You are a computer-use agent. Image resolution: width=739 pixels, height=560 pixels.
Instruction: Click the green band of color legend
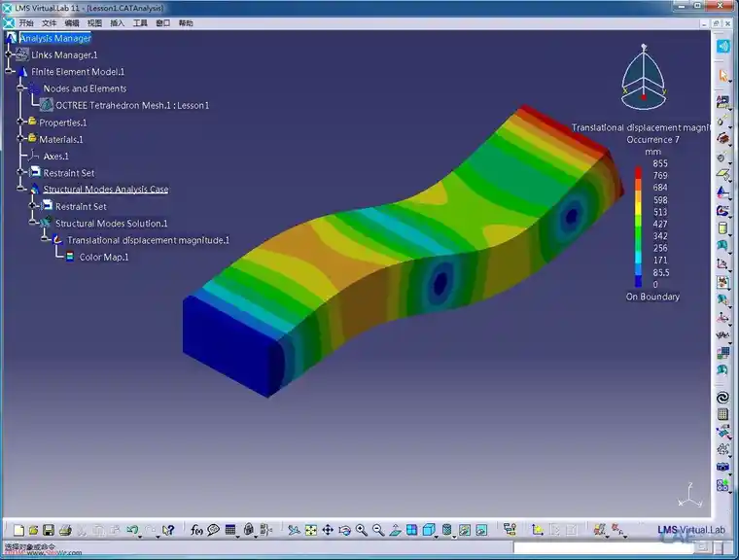(638, 235)
